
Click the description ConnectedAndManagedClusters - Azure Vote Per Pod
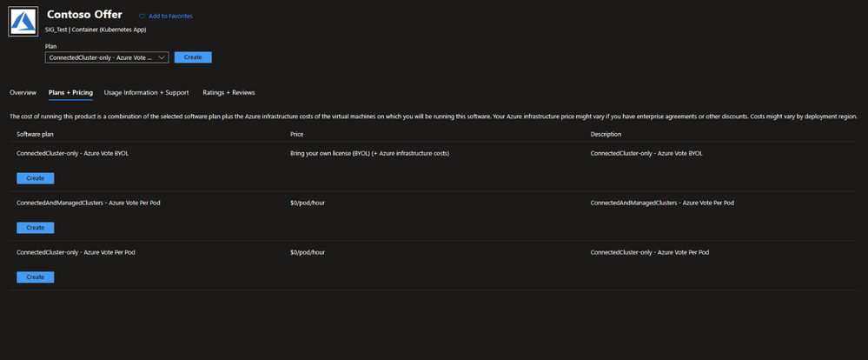tap(662, 203)
